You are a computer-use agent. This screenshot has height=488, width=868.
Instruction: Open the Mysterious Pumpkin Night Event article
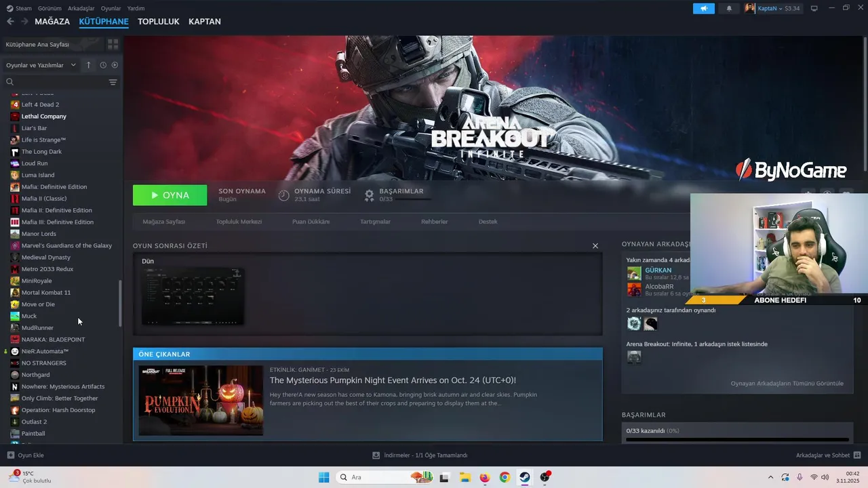coord(393,380)
